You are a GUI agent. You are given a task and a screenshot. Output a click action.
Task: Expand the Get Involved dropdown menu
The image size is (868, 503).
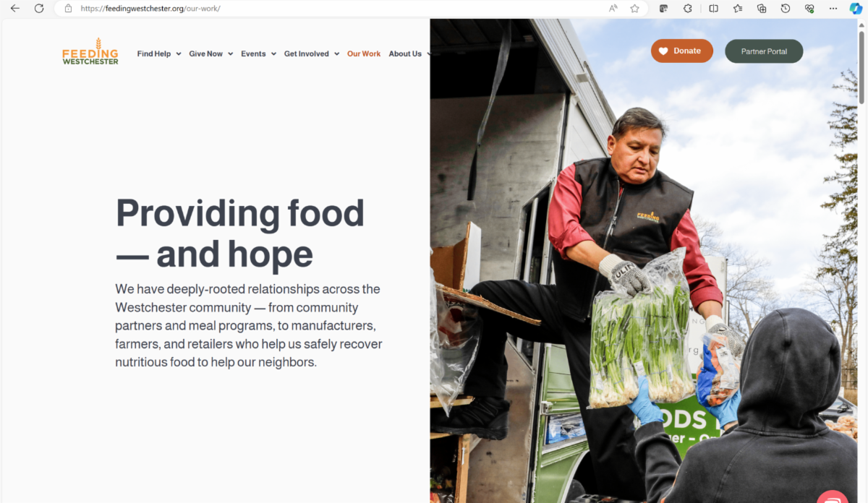(x=312, y=53)
